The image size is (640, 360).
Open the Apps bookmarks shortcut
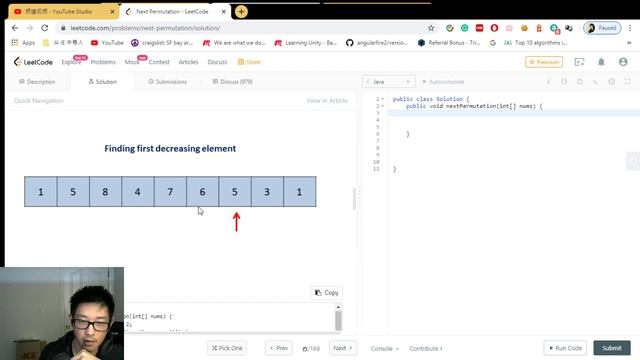coord(23,42)
